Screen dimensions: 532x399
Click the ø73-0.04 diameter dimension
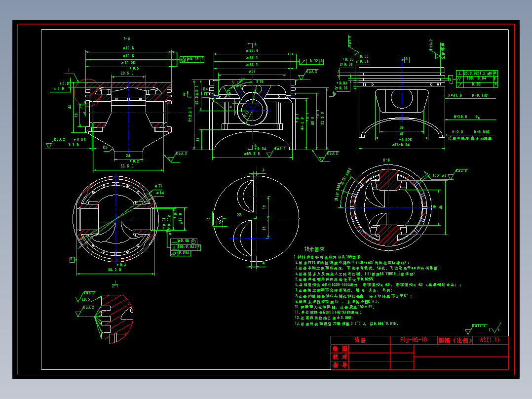pos(401,145)
